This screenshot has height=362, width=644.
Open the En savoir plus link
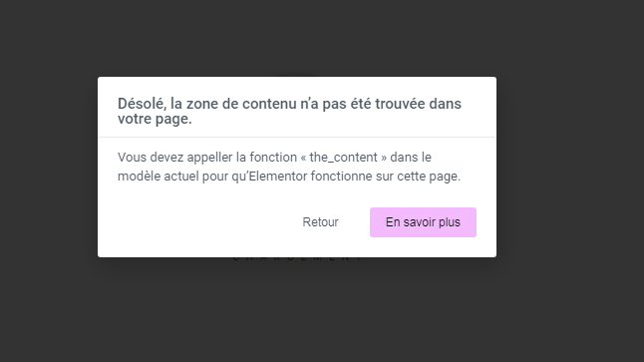[423, 222]
